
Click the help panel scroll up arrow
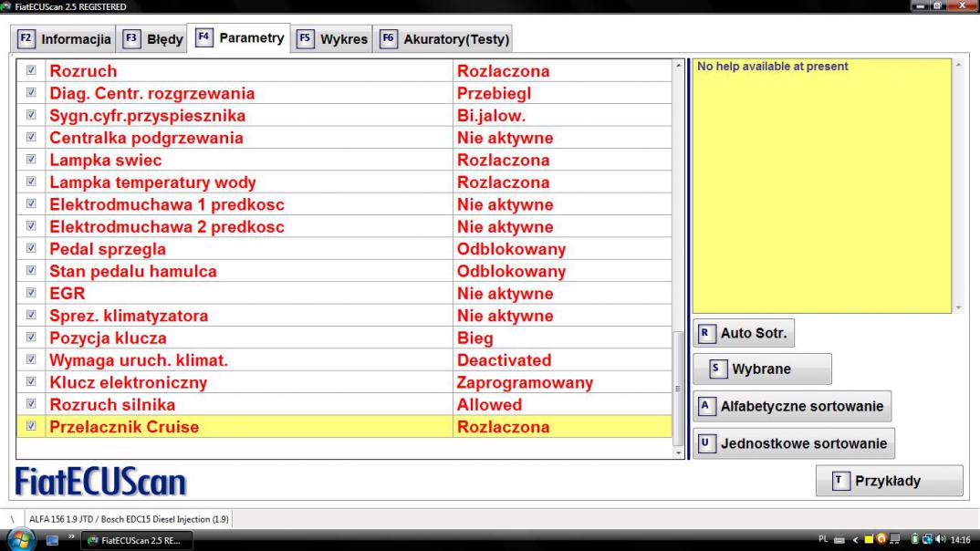[958, 65]
